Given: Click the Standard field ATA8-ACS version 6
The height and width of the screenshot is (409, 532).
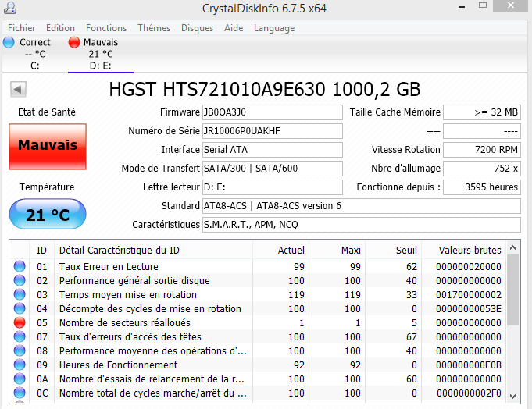Looking at the screenshot, I should pyautogui.click(x=362, y=206).
